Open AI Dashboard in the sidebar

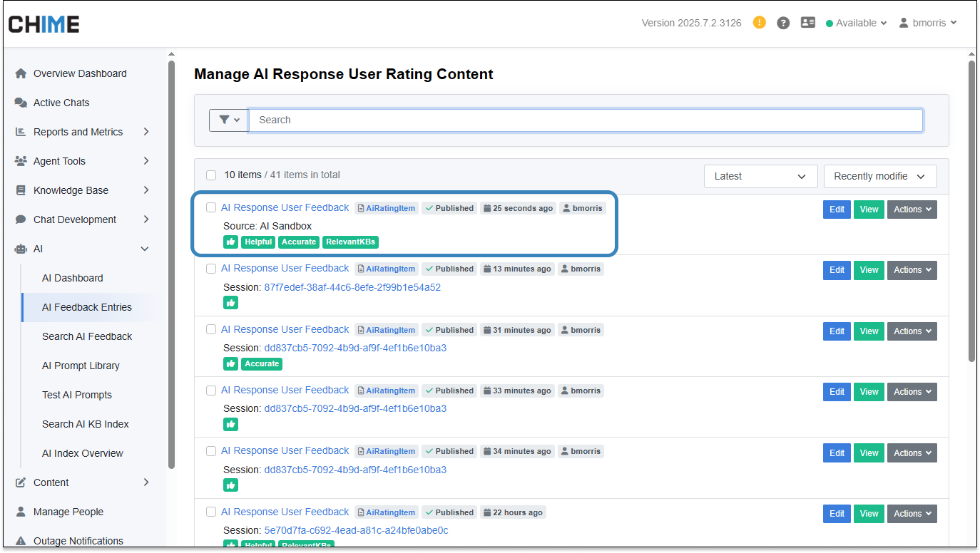(73, 278)
